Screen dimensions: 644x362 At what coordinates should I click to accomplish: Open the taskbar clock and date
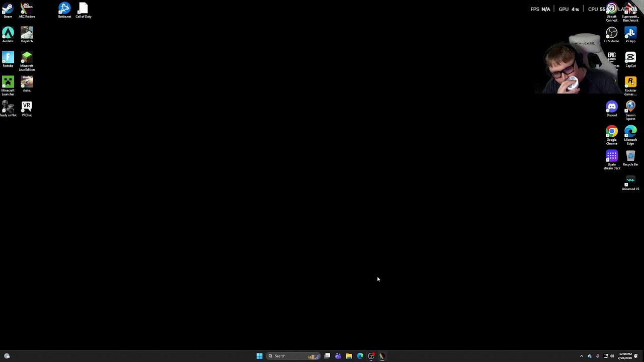point(625,356)
